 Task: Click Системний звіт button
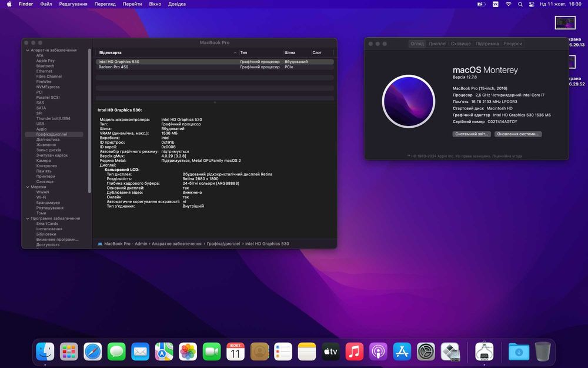[x=472, y=134]
